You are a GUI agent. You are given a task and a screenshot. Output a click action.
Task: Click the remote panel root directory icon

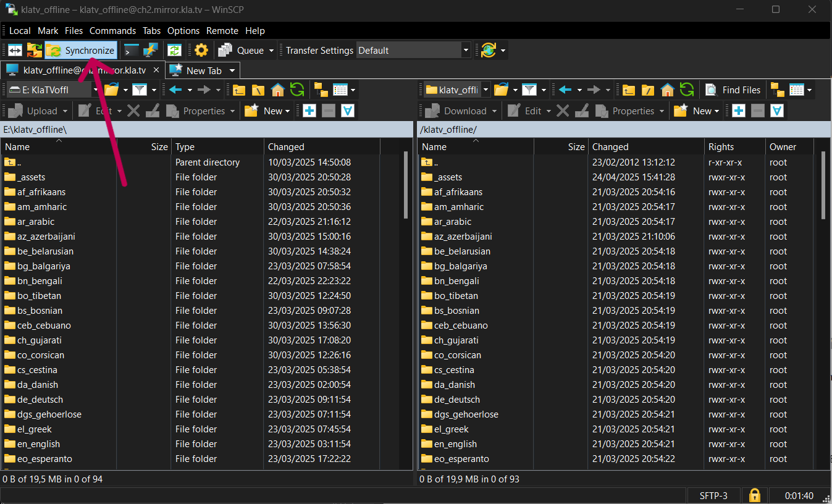pos(647,90)
